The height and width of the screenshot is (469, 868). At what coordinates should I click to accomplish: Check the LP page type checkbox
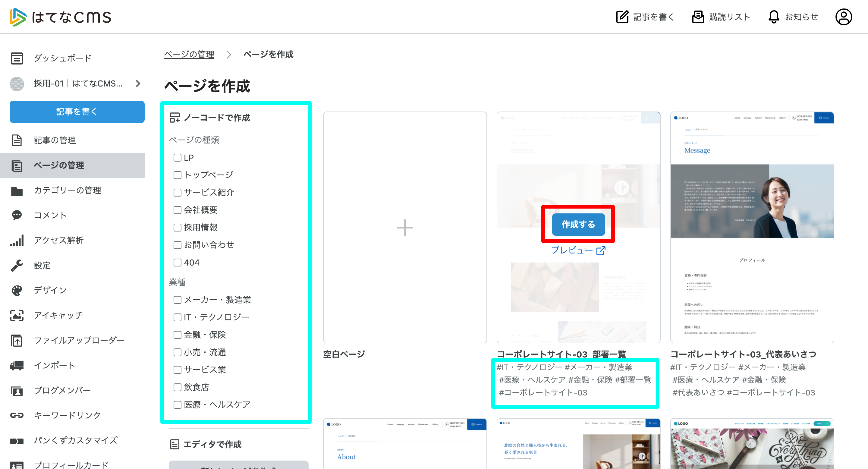point(177,158)
